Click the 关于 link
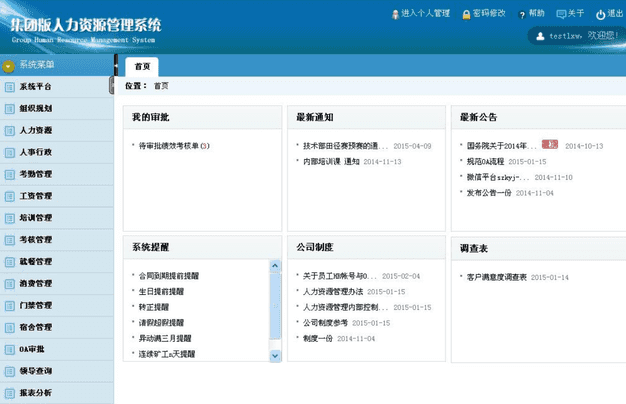Viewport: 626px width, 404px height. click(x=576, y=14)
